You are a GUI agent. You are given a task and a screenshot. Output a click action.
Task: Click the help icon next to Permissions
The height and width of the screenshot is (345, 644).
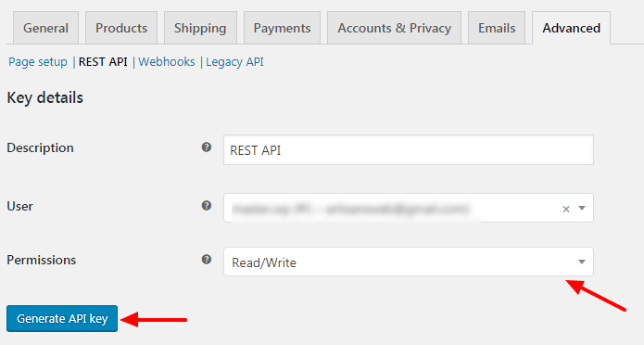207,260
